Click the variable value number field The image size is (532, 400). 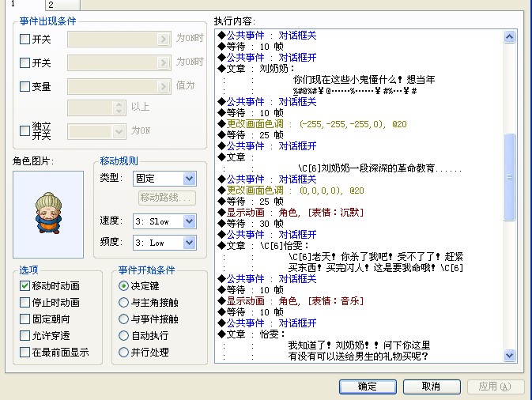[90, 108]
